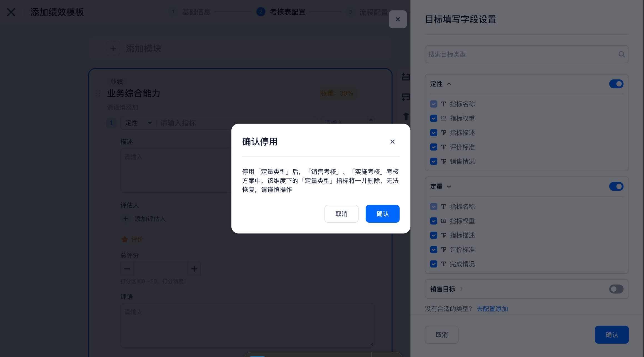Click the move-to-top arrow icon
644x357 pixels.
[406, 116]
